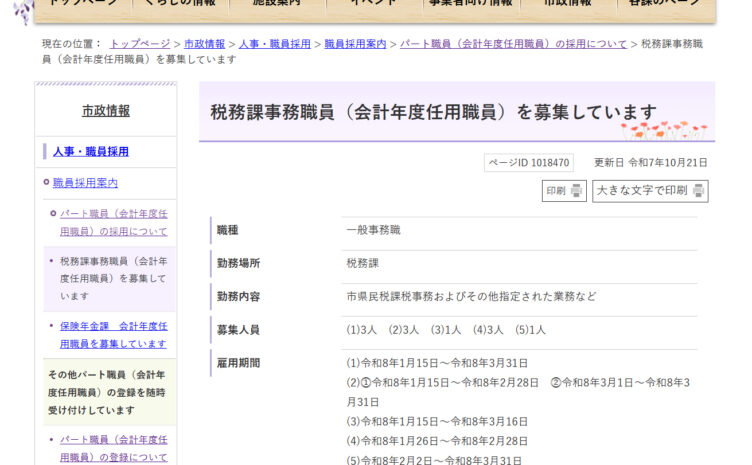Image resolution: width=752 pixels, height=465 pixels.
Task: Go to 各課のページ in the top navigation
Action: click(665, 4)
